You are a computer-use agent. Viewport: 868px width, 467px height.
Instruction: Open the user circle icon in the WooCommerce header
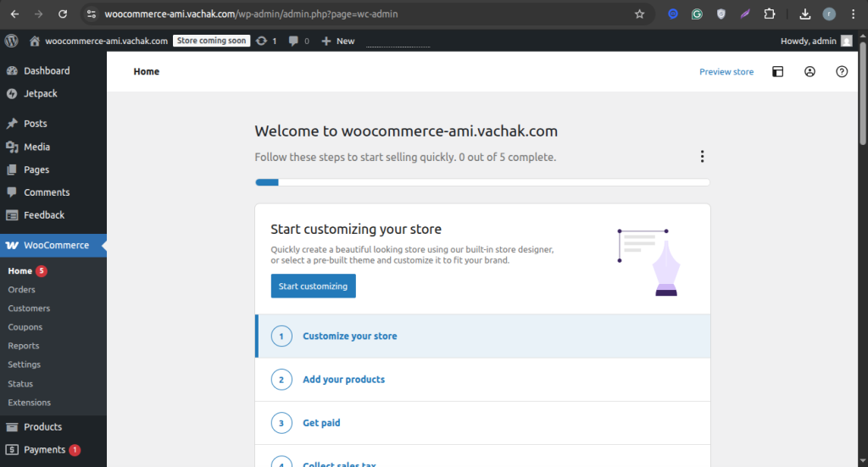[x=810, y=71]
